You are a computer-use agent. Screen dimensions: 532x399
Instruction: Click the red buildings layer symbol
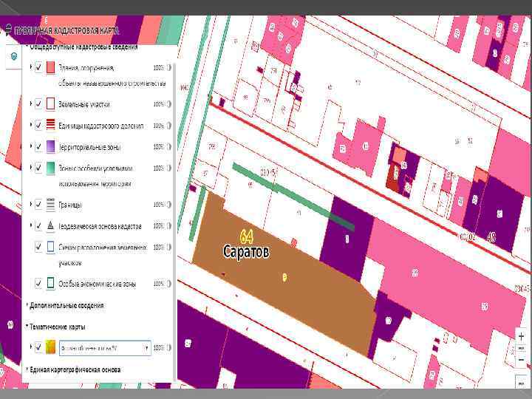coord(50,67)
